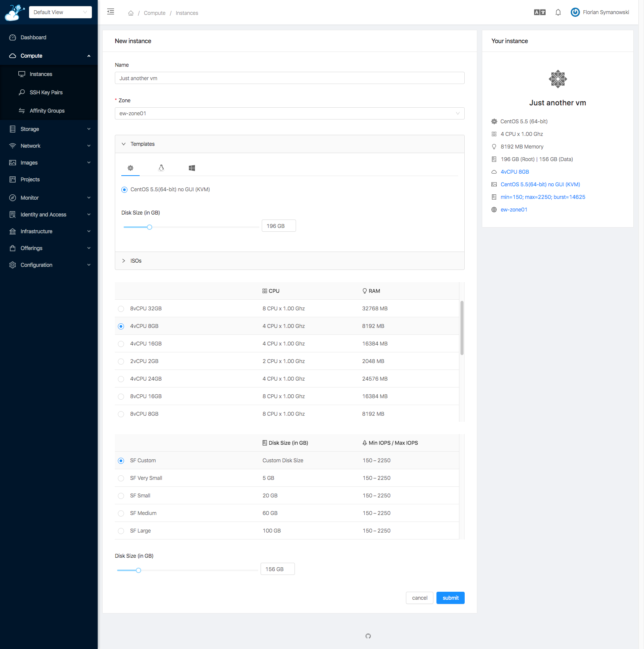
Task: Toggle the sidebar collapse menu icon
Action: click(x=111, y=11)
